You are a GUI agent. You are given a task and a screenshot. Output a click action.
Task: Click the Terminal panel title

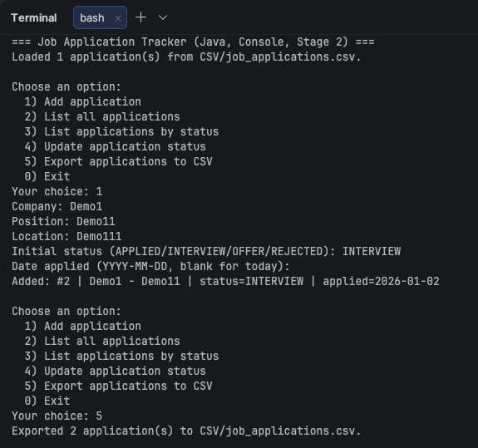[34, 17]
